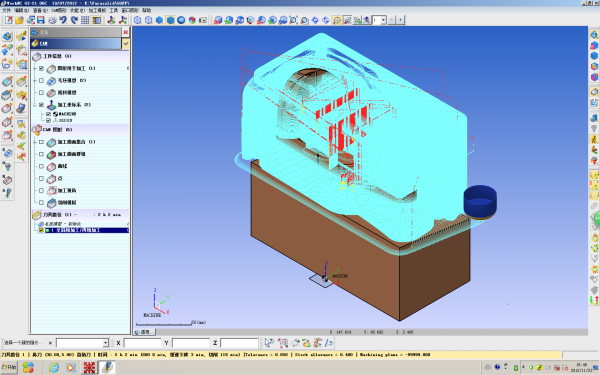Uncheck the 加工坐标系 checkbox
Image resolution: width=600 pixels, height=375 pixels.
click(41, 104)
